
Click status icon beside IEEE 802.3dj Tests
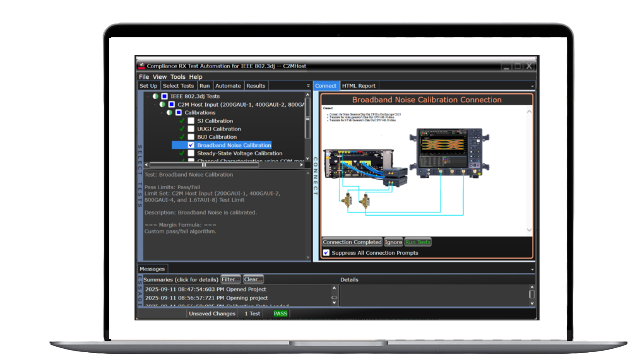coord(155,96)
